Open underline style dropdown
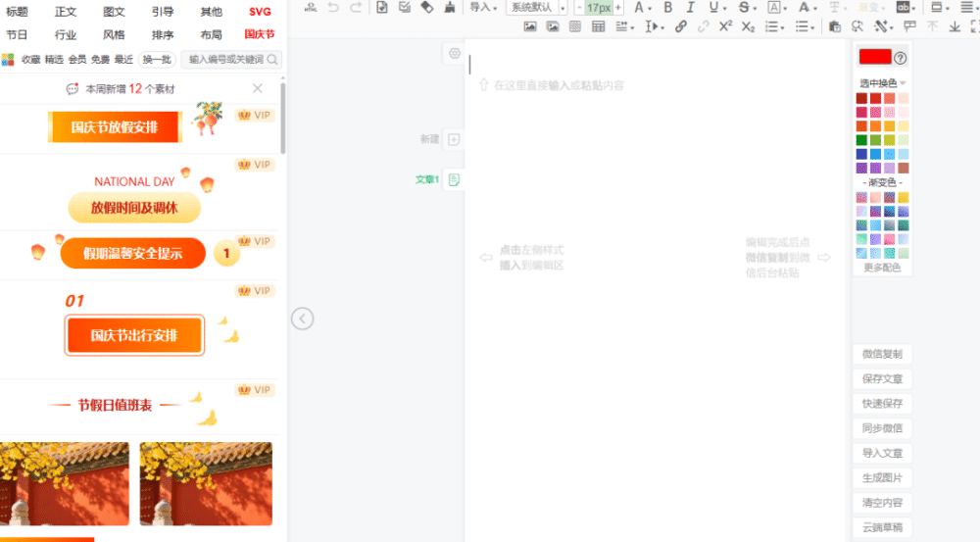980x542 pixels. coord(717,8)
